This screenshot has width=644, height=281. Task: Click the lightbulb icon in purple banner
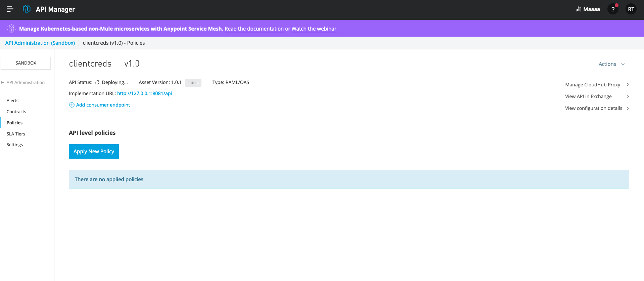coord(11,29)
